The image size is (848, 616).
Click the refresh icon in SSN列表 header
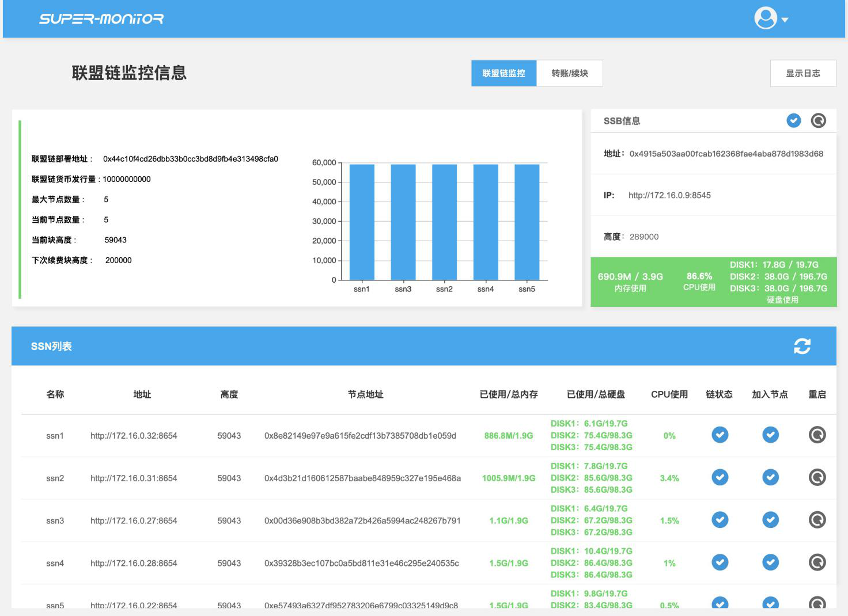[x=802, y=346]
